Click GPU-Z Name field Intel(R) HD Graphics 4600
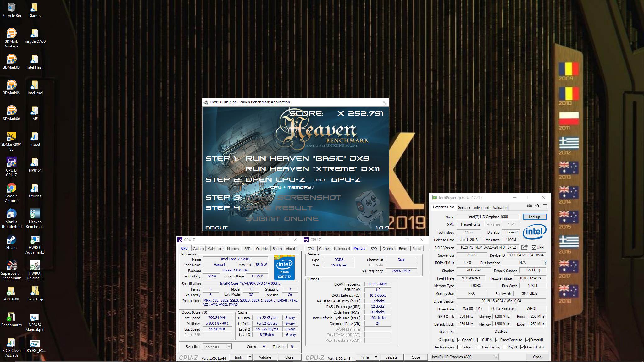 click(488, 217)
